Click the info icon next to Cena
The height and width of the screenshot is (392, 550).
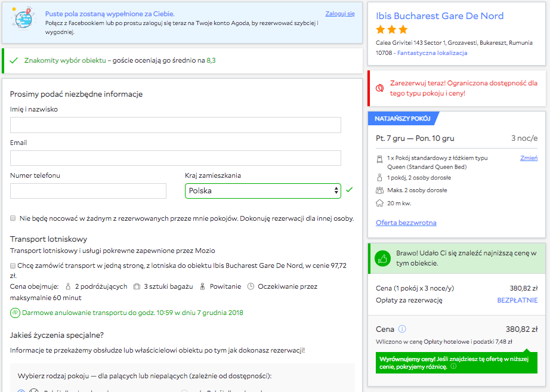tap(402, 329)
